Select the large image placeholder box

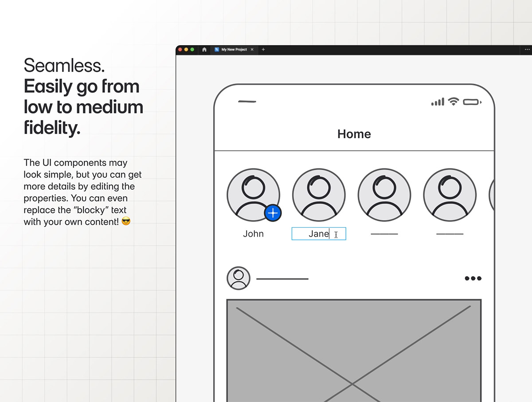(354, 350)
